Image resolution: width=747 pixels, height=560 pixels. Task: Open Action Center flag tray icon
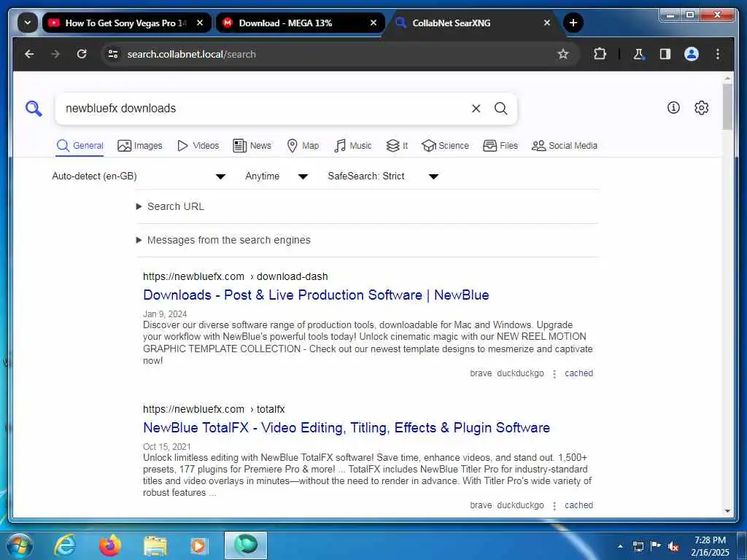[656, 545]
